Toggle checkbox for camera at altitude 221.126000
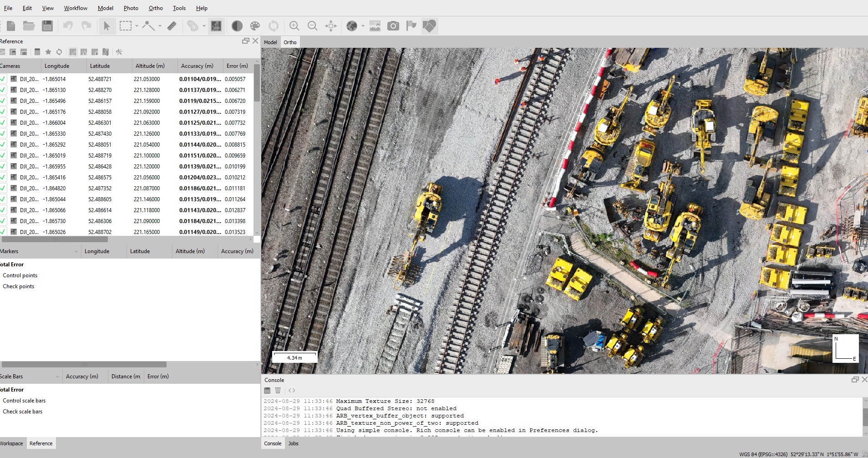This screenshot has width=868, height=458. tap(3, 133)
